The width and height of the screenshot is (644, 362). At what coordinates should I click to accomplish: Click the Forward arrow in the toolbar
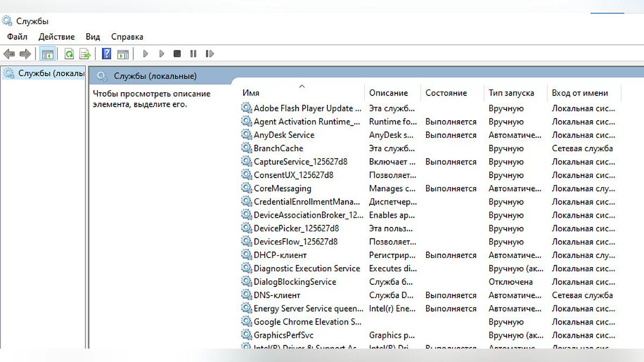click(x=25, y=54)
